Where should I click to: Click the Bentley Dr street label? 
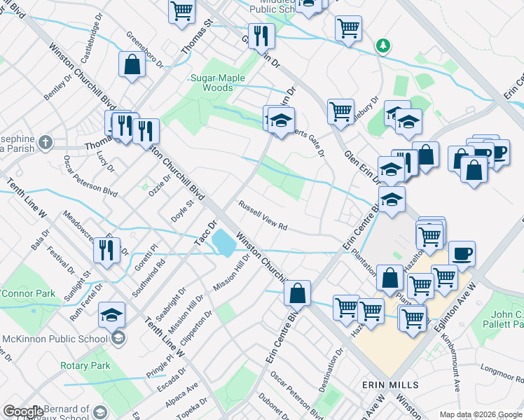(x=58, y=87)
